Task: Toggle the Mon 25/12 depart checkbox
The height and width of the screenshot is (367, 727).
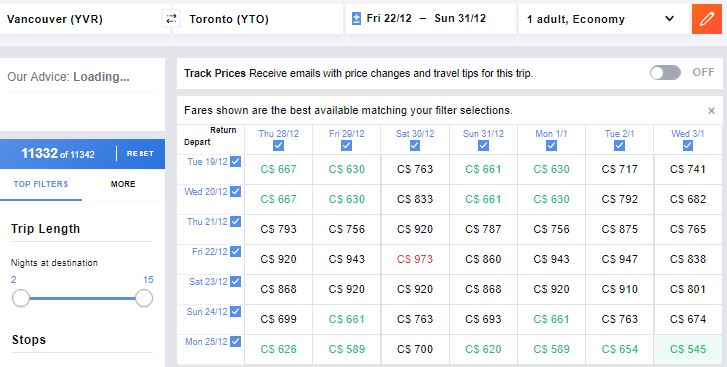Action: pyautogui.click(x=236, y=342)
